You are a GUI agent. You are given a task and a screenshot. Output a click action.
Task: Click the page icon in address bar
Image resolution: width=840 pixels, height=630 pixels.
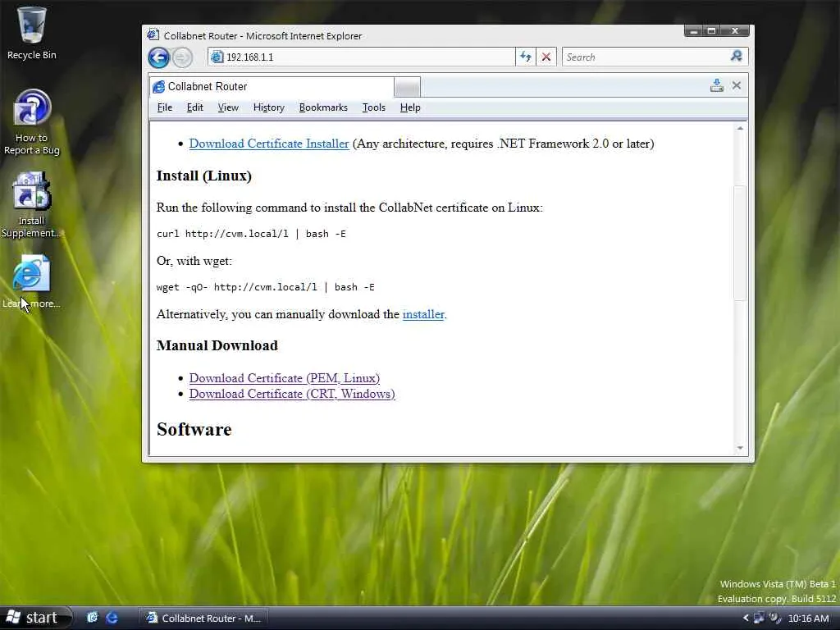coord(217,57)
